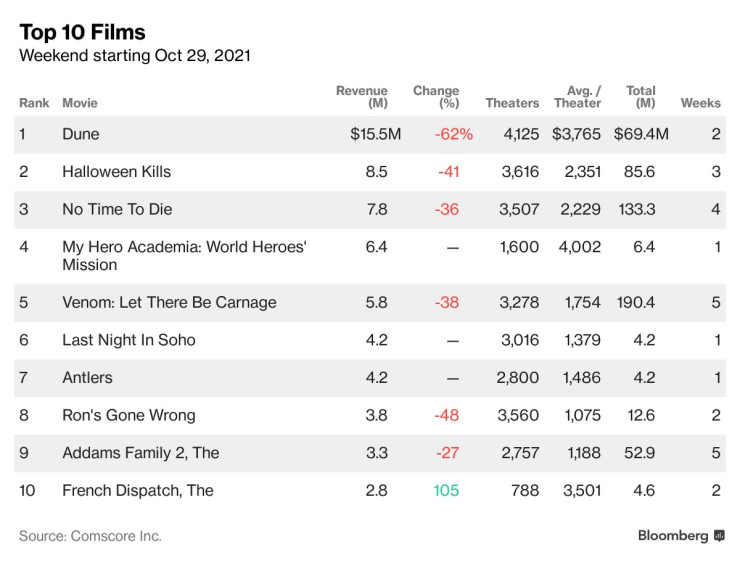Select Last Night In Soho entry
This screenshot has height=563, width=740.
[129, 340]
